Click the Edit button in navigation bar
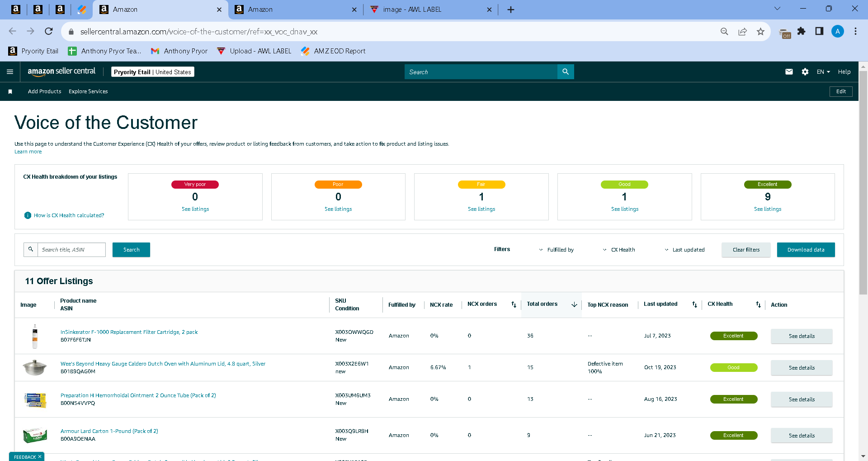868x461 pixels. [841, 91]
